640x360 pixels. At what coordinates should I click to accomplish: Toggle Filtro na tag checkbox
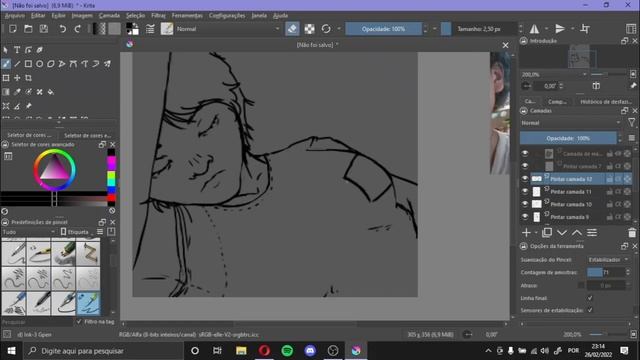79,322
